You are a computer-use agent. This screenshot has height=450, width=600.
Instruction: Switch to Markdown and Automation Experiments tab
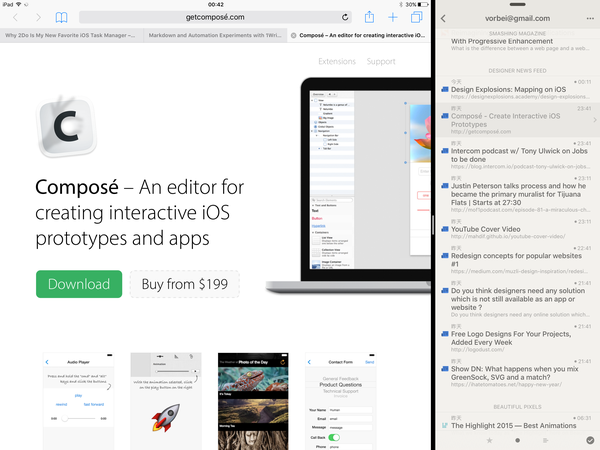215,35
